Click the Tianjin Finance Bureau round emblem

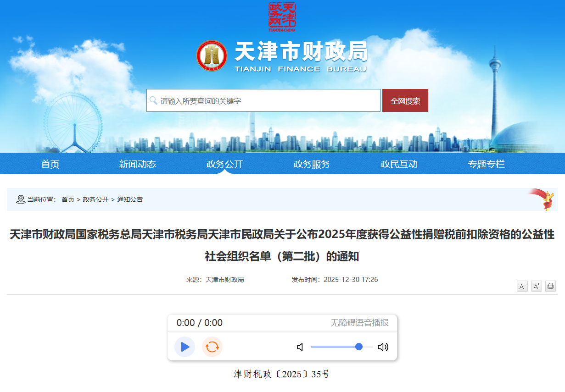(212, 55)
